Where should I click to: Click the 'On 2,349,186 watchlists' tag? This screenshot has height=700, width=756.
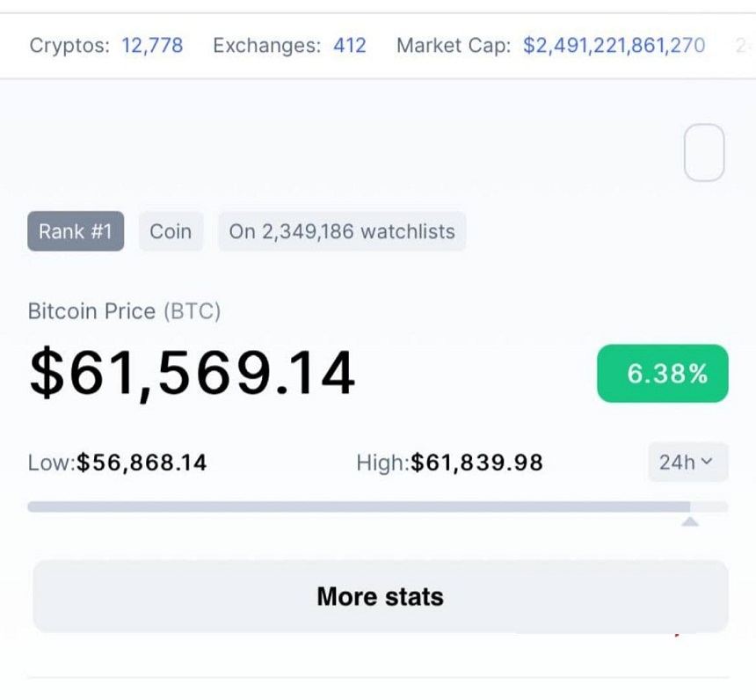coord(342,231)
